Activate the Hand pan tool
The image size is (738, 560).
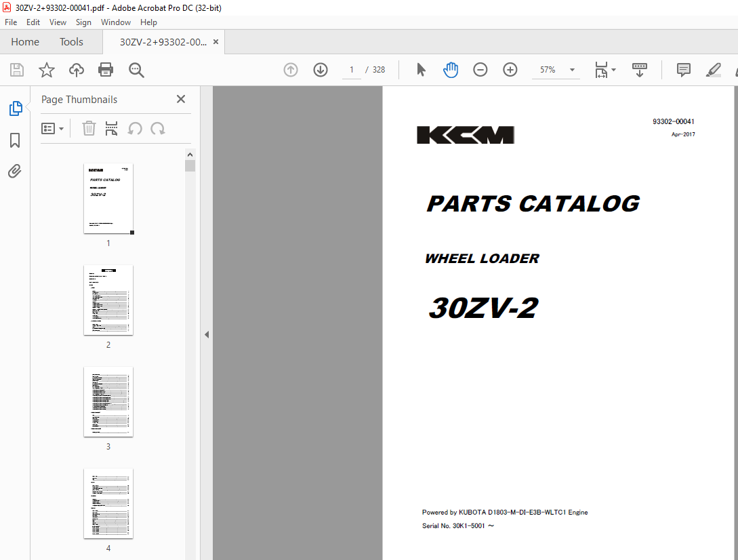tap(451, 70)
